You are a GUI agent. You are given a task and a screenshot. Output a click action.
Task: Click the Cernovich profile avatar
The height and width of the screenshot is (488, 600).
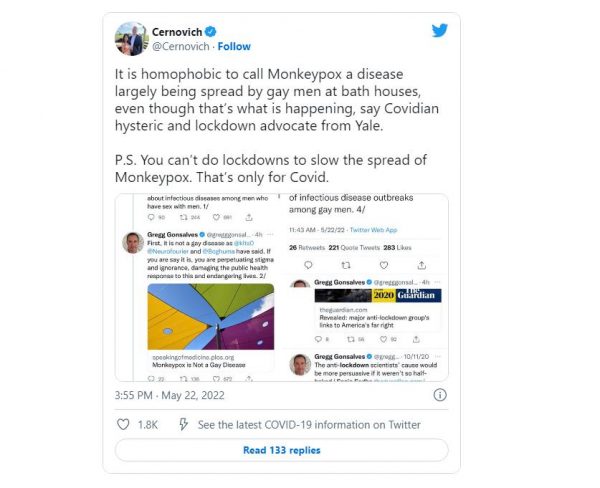(x=131, y=39)
